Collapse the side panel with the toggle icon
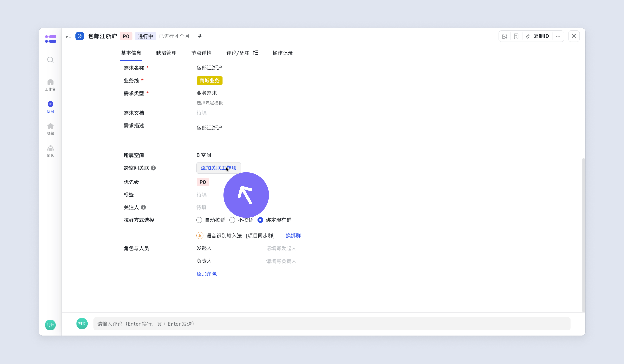 69,36
